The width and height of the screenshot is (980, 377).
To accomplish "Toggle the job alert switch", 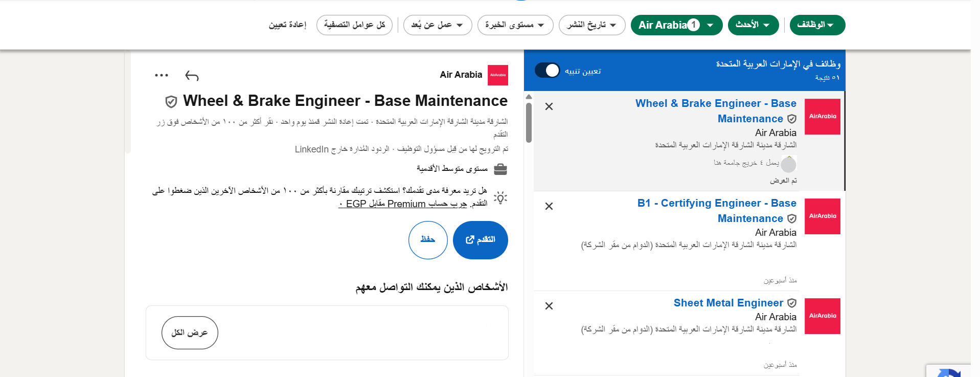I will (548, 71).
